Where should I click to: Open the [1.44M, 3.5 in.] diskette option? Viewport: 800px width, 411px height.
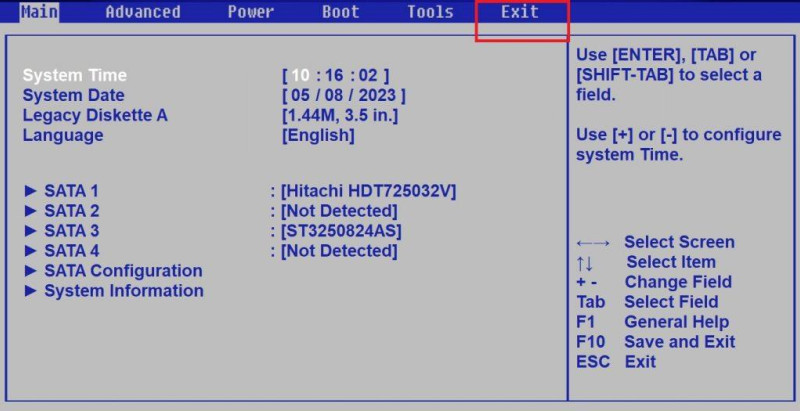(x=340, y=115)
